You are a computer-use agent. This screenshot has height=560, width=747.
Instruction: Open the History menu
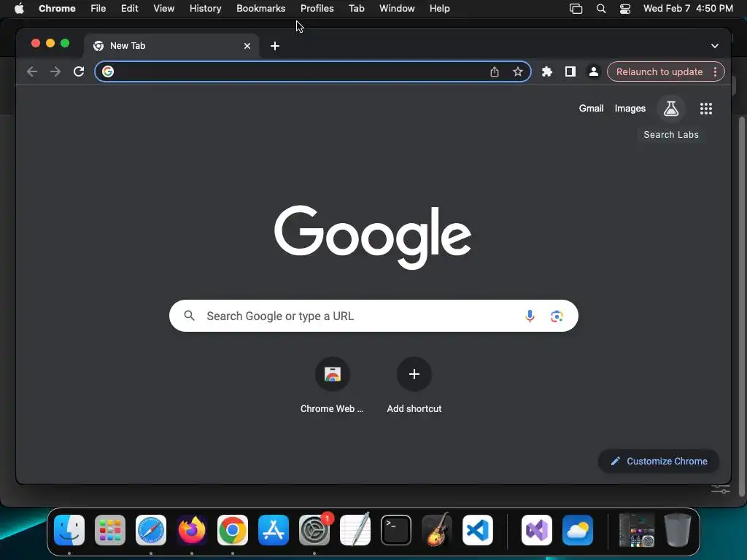click(205, 9)
